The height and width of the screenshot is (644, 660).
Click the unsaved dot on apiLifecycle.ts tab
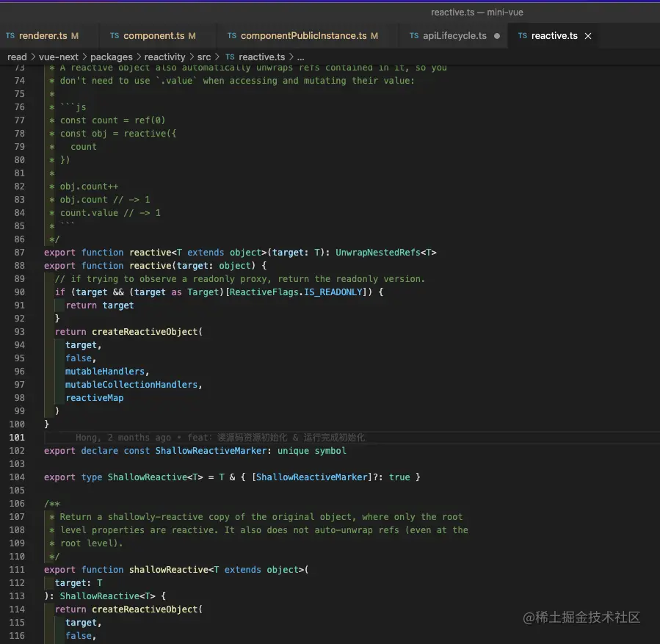(x=497, y=36)
